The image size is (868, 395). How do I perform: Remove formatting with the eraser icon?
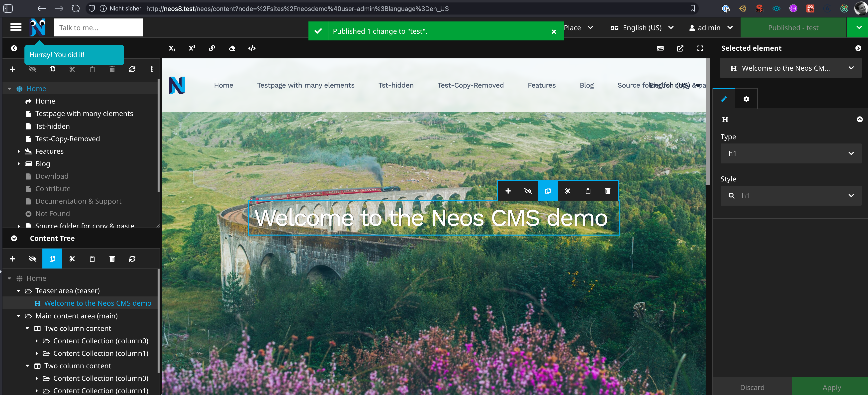232,48
